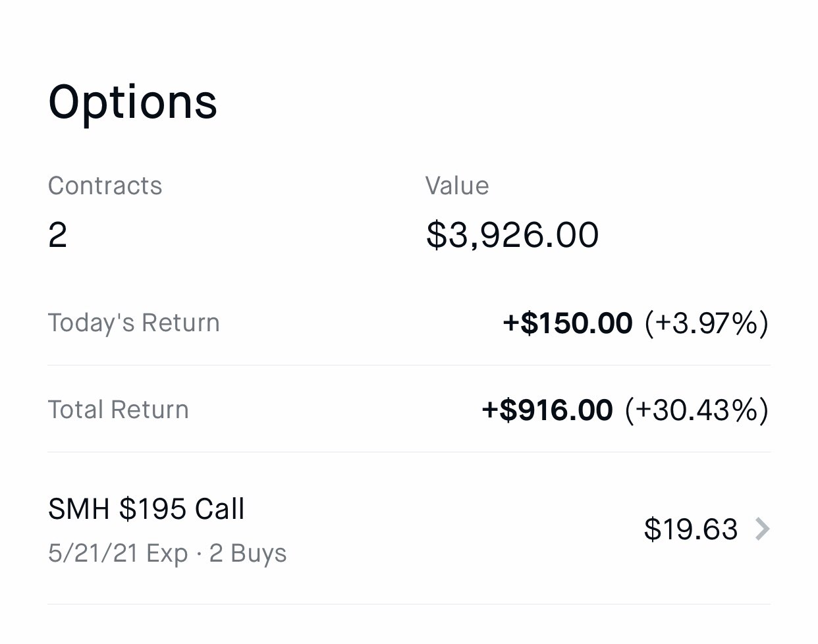
Task: Select the contracts count of 2
Action: (x=58, y=235)
